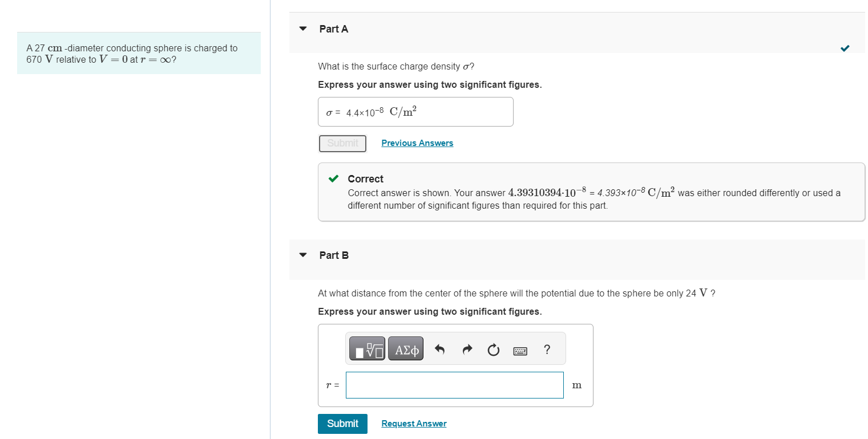Open the math templates button
Image resolution: width=868 pixels, height=439 pixels.
pyautogui.click(x=368, y=349)
